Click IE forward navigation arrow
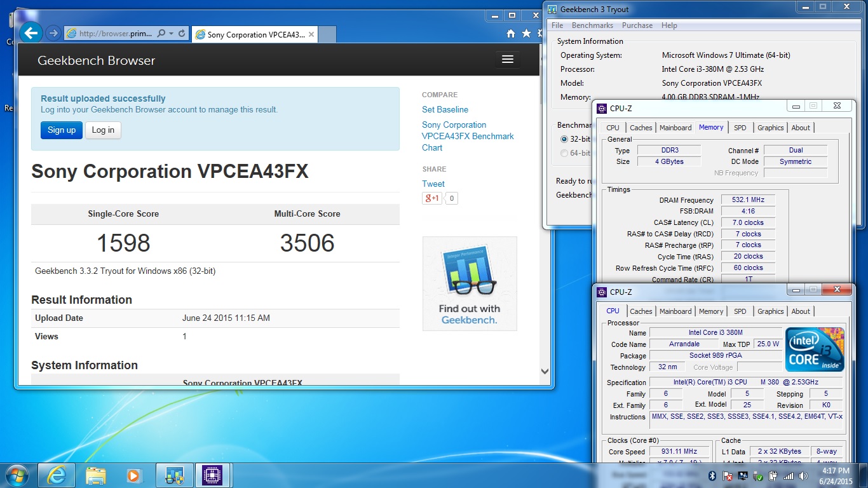This screenshot has height=488, width=868. (53, 33)
